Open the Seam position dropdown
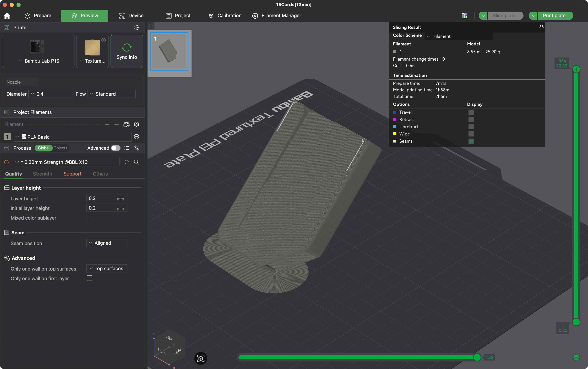Image resolution: width=588 pixels, height=369 pixels. pos(107,243)
